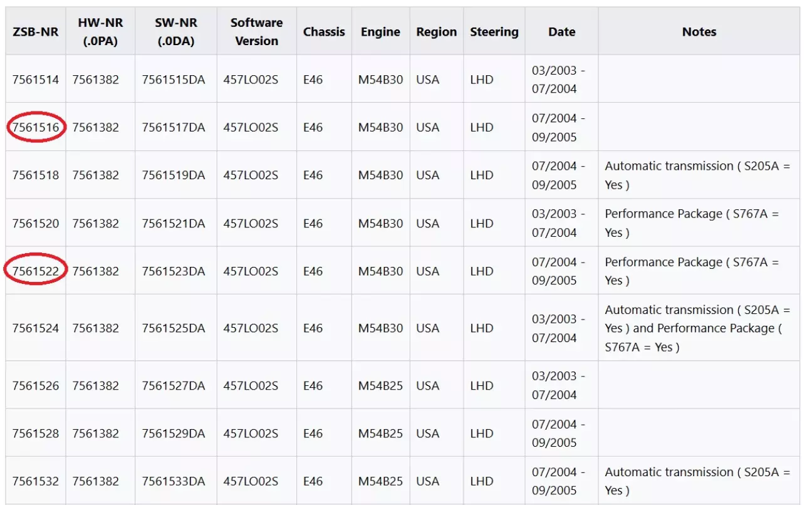Select the Engine column header
Viewport: 812px width, 505px height.
pos(380,32)
